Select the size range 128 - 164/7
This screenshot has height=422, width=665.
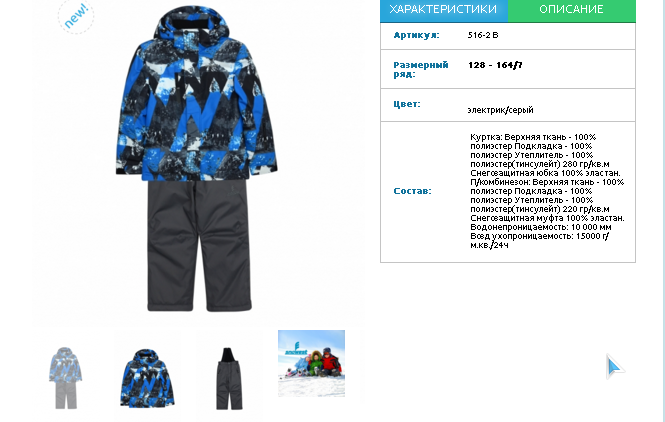tap(495, 65)
